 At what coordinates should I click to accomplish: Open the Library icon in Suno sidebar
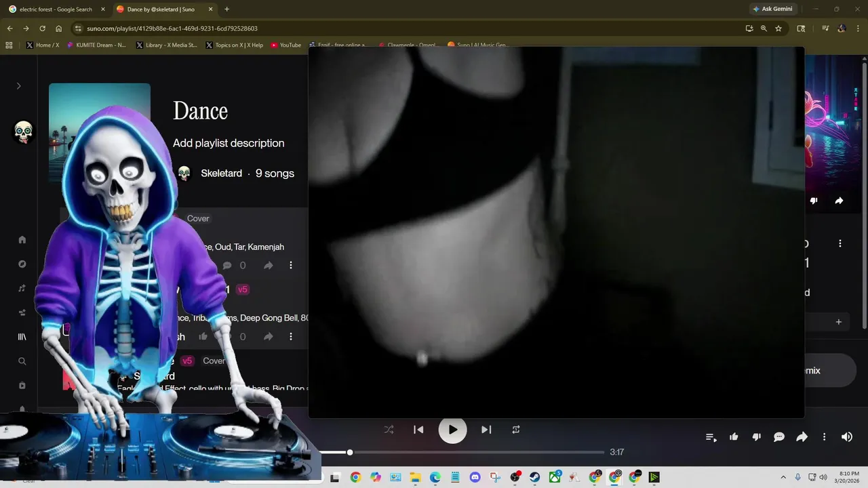[22, 337]
